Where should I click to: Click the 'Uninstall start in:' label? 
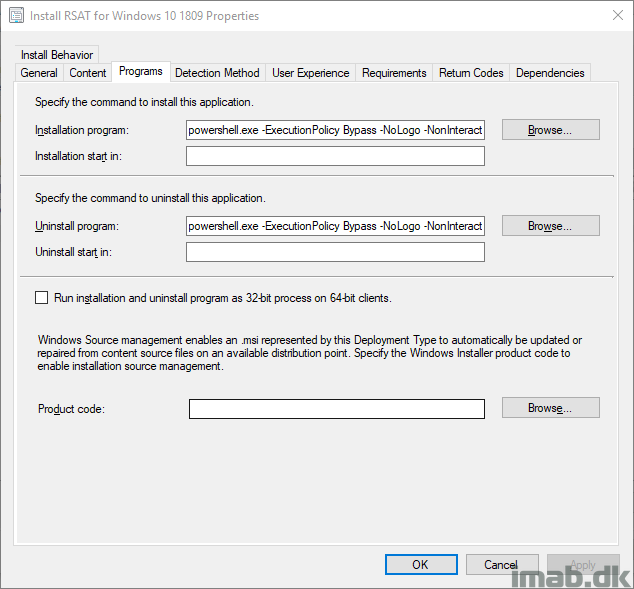tap(73, 252)
